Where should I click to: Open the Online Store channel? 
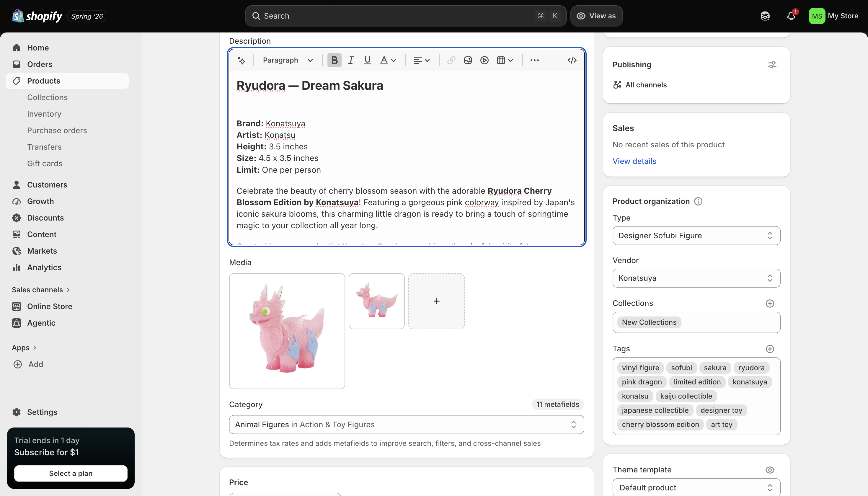pyautogui.click(x=67, y=306)
